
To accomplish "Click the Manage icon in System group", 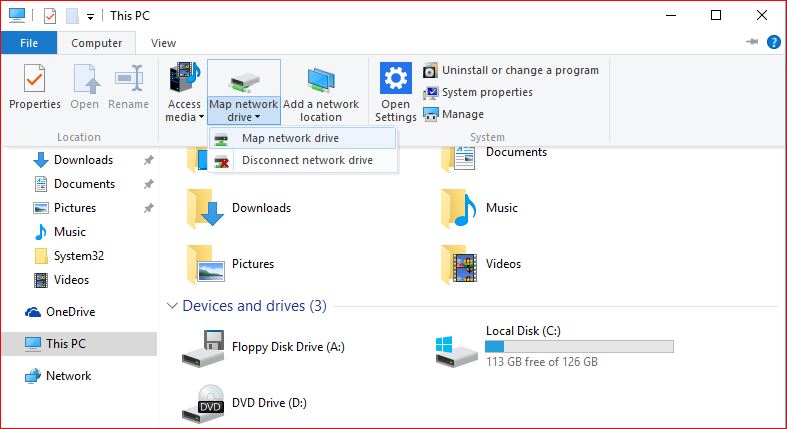I will [430, 114].
